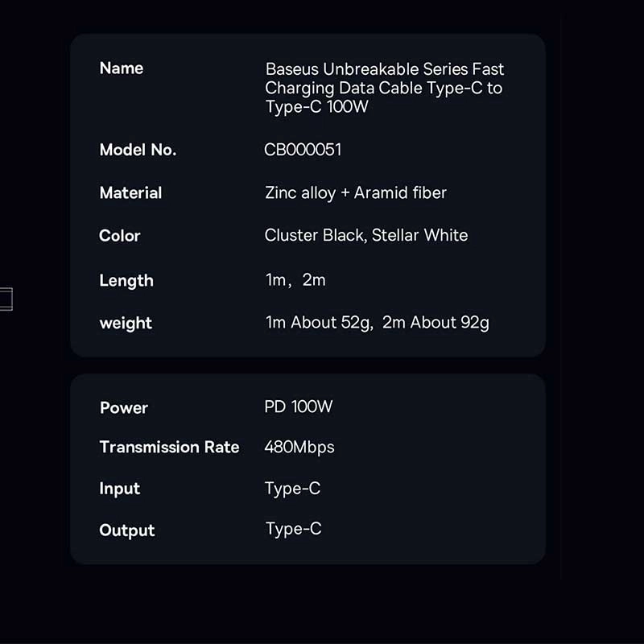
Task: Click the Material label
Action: coord(130,193)
